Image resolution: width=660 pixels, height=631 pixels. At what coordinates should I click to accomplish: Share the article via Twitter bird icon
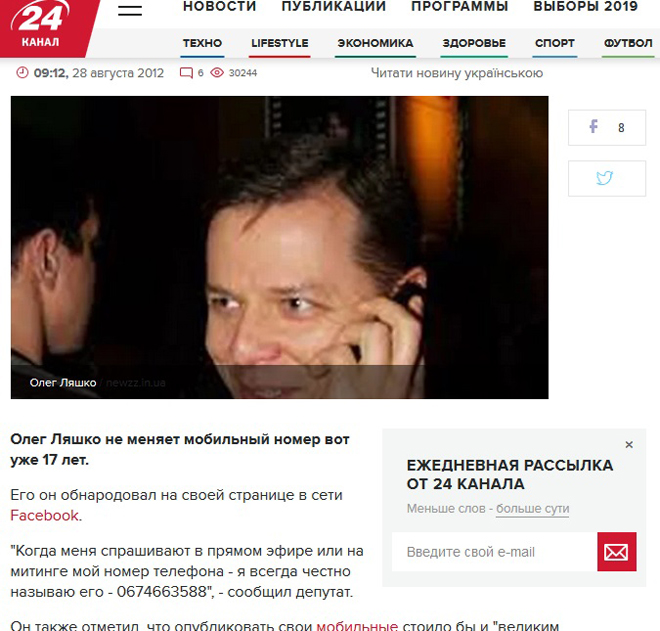(x=604, y=178)
